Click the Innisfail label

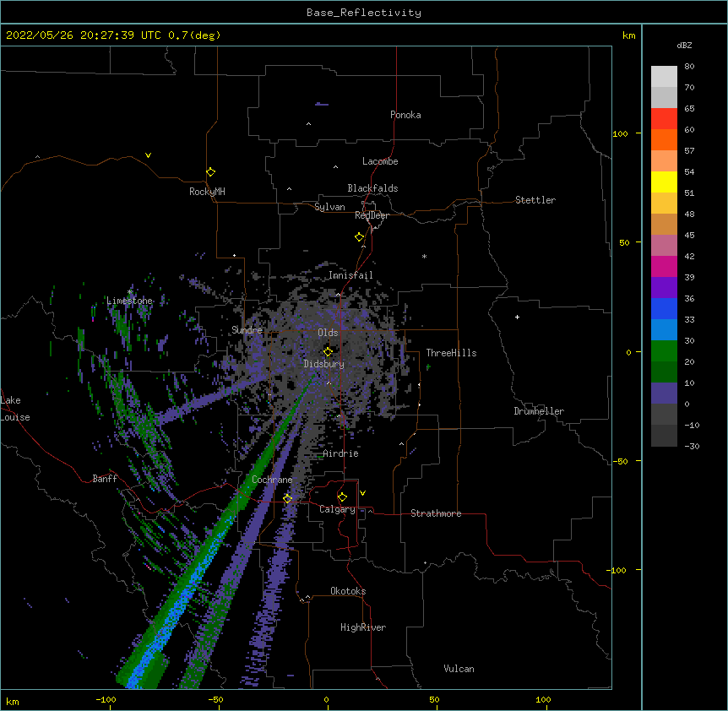[x=350, y=275]
